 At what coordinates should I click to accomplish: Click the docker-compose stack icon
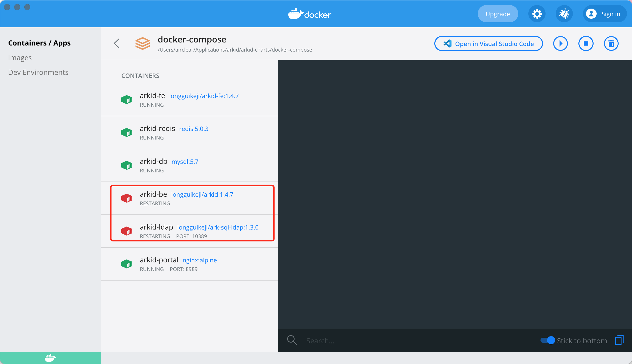(x=143, y=43)
